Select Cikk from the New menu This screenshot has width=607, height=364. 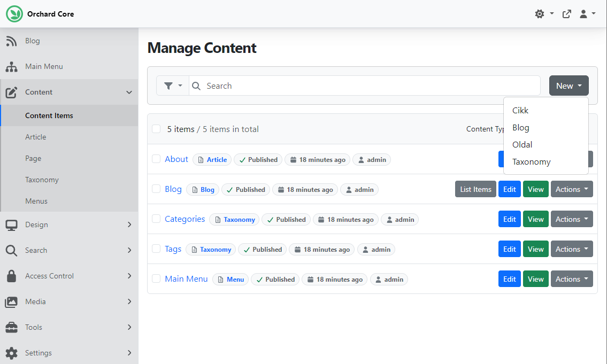click(546, 111)
